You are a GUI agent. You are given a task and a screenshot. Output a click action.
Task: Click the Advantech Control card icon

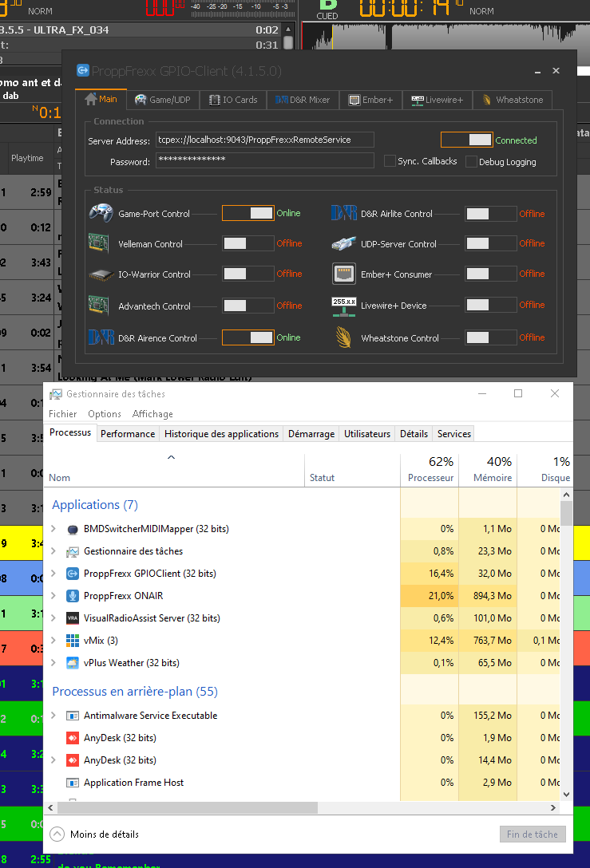tap(99, 306)
